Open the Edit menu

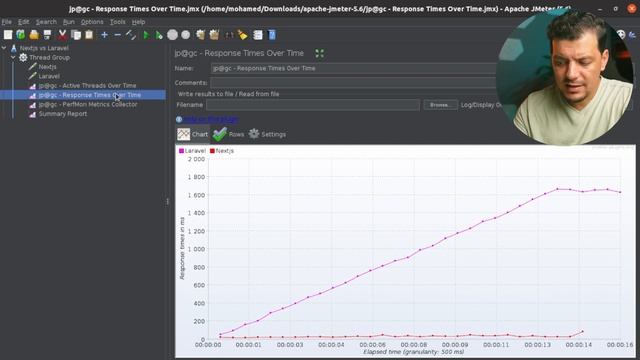coord(23,22)
